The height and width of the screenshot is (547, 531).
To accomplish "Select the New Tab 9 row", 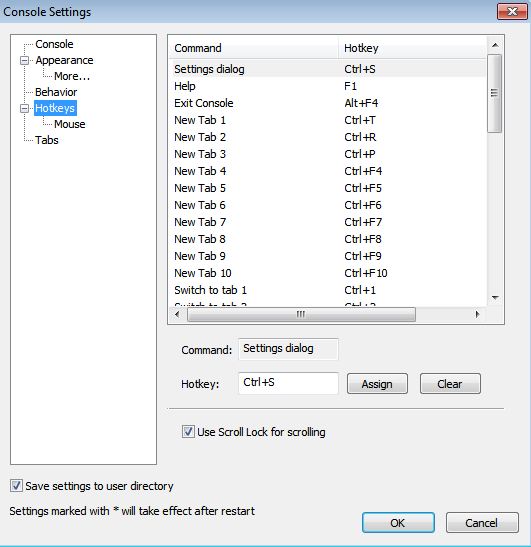I will [328, 256].
